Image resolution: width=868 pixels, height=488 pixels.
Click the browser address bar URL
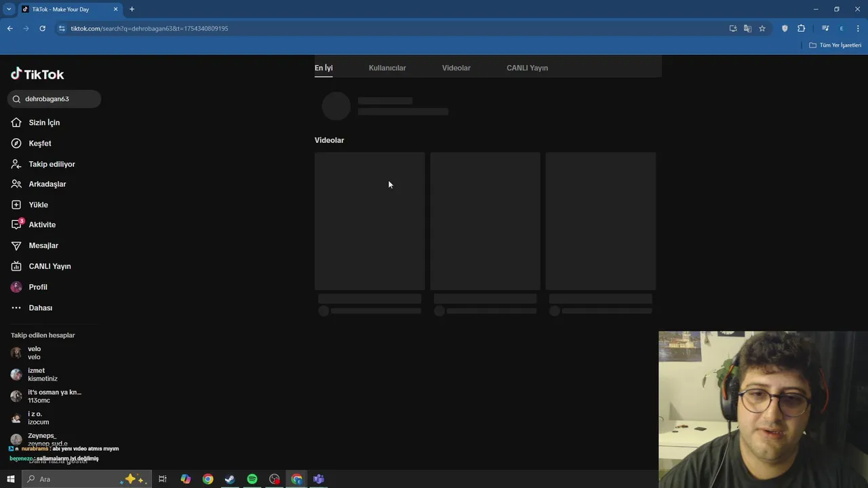click(x=149, y=28)
